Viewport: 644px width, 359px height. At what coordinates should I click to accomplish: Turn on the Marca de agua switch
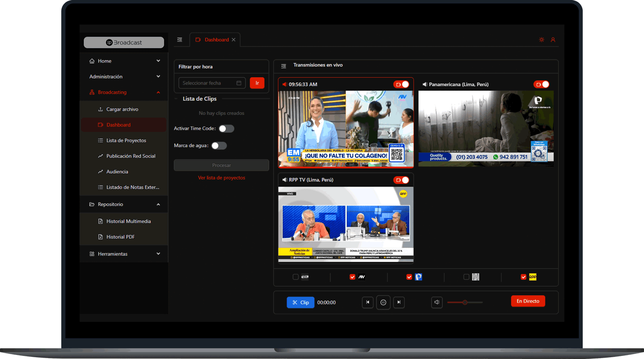(219, 146)
